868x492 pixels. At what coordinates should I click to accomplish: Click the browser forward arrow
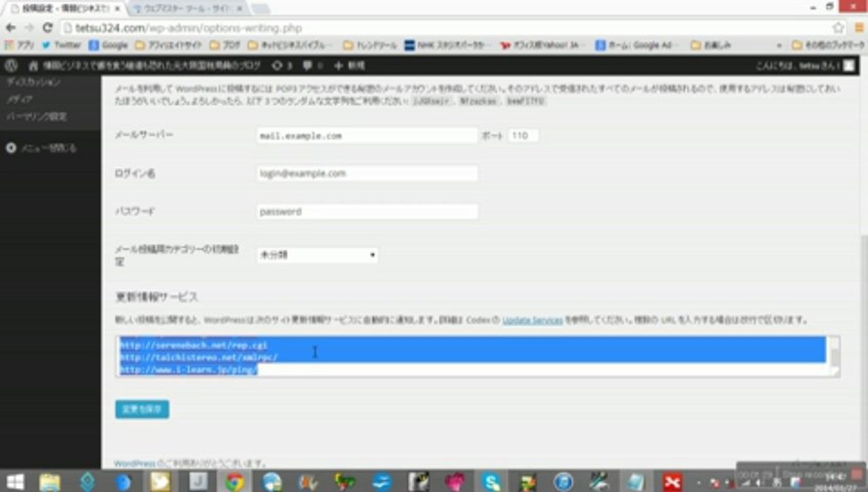pyautogui.click(x=29, y=28)
